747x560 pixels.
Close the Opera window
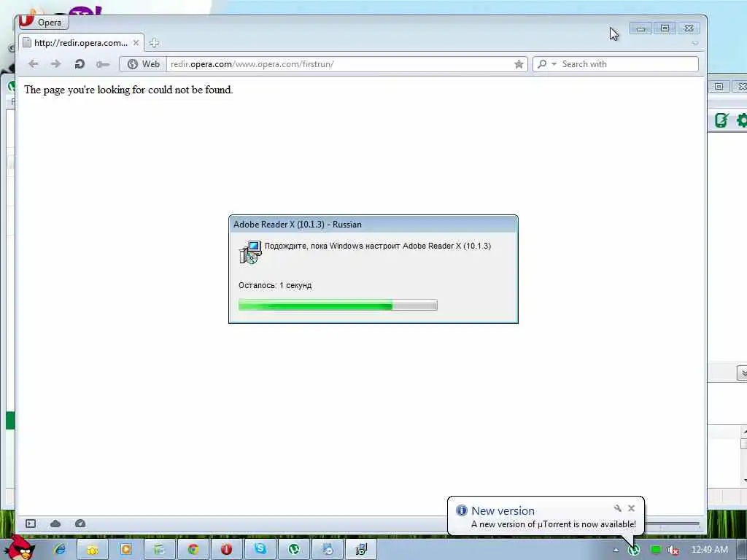pyautogui.click(x=689, y=28)
